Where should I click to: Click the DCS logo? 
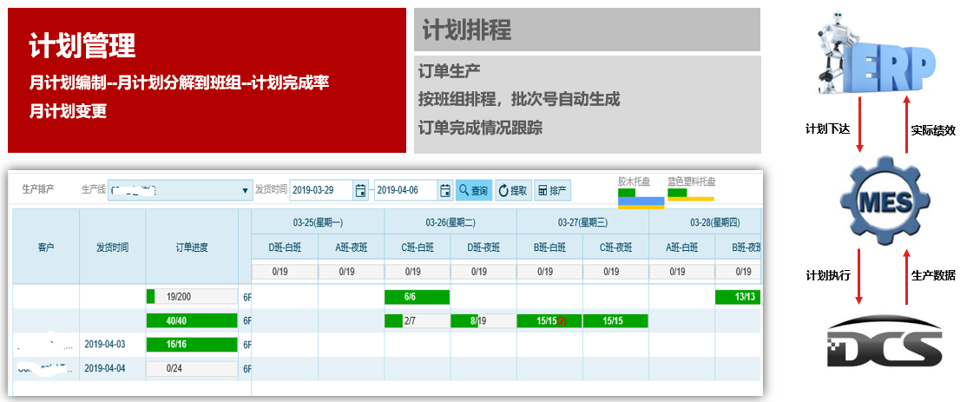click(884, 345)
